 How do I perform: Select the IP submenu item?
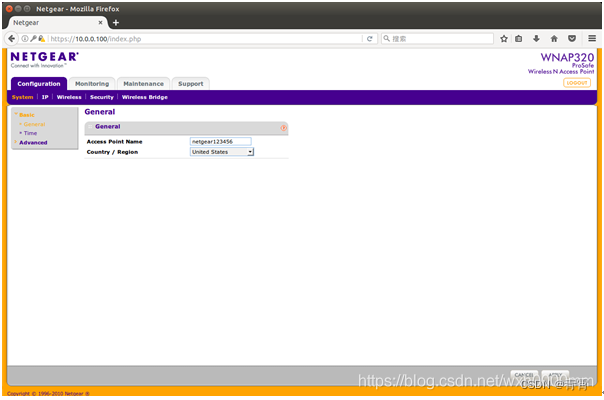pyautogui.click(x=45, y=97)
